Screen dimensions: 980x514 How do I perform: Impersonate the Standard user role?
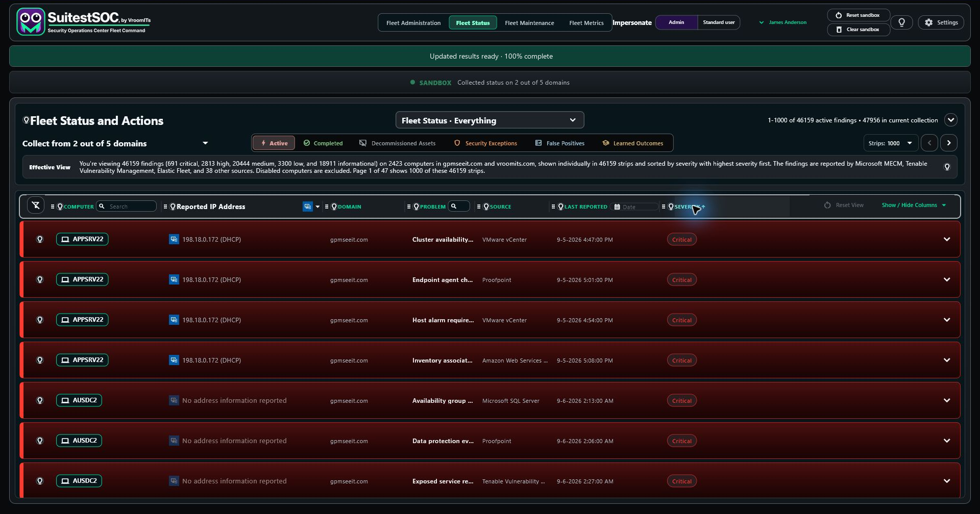[x=719, y=22]
